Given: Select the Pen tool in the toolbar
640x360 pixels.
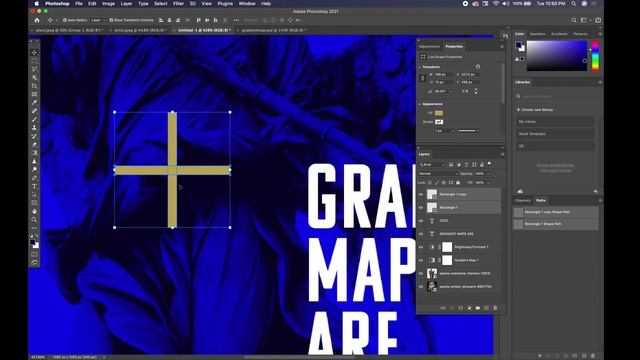Looking at the screenshot, I should click(x=34, y=178).
